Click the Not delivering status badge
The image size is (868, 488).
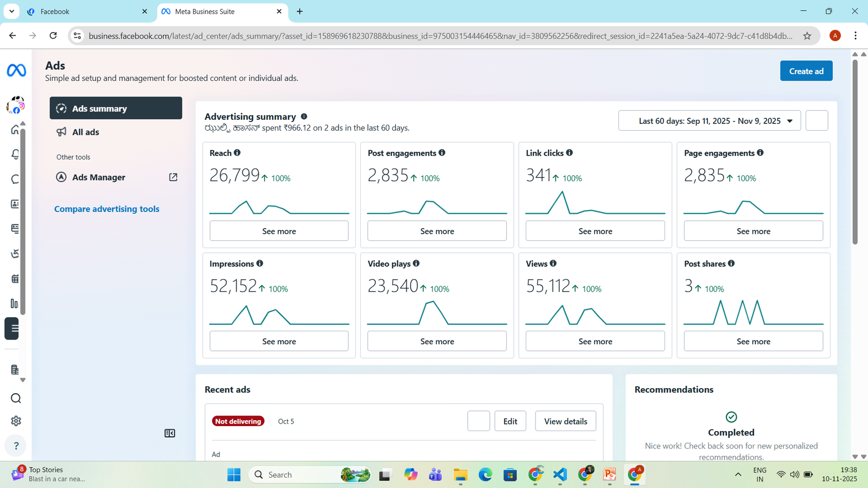238,421
